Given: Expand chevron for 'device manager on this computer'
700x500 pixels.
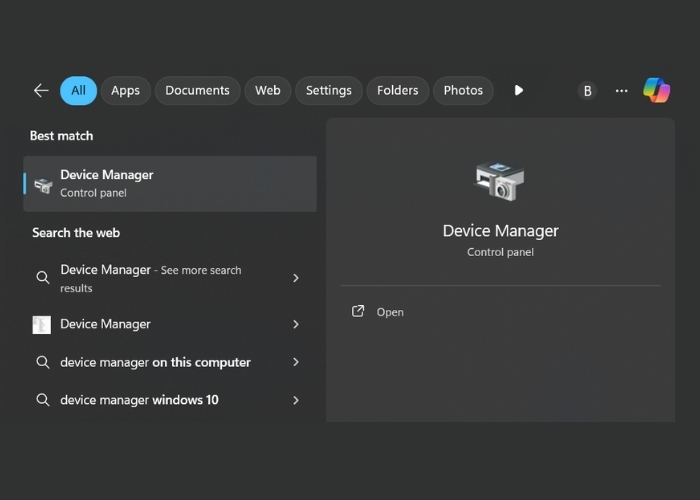Looking at the screenshot, I should tap(296, 362).
